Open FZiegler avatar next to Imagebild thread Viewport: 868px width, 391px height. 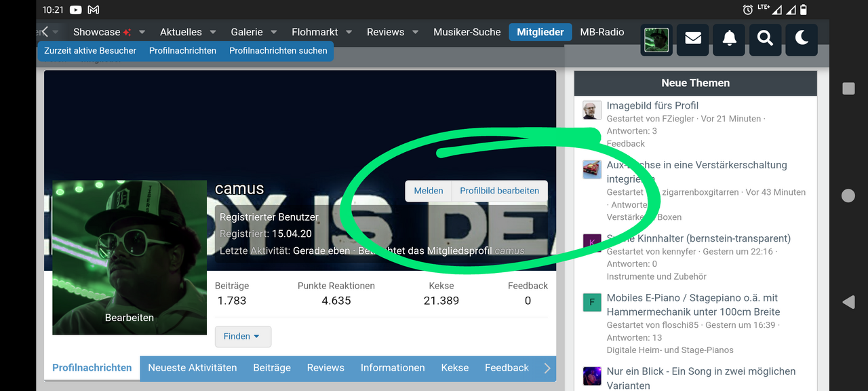point(592,110)
